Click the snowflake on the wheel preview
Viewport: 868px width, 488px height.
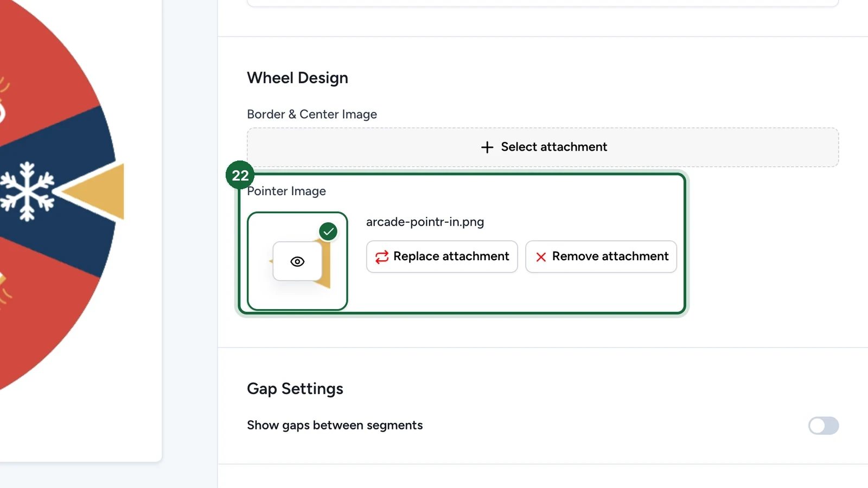[27, 191]
